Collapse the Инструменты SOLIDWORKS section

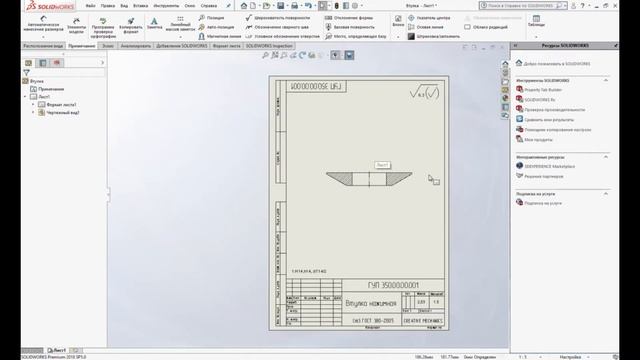coord(606,80)
